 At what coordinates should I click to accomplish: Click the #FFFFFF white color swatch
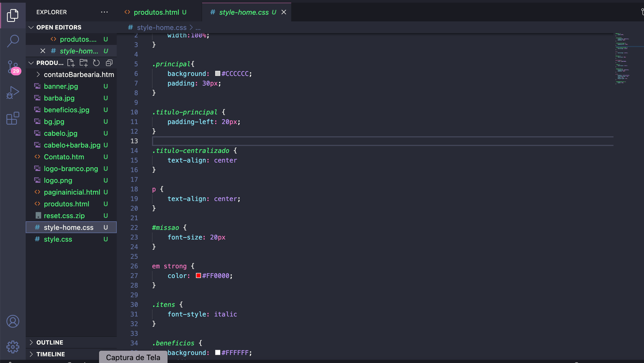click(x=218, y=353)
